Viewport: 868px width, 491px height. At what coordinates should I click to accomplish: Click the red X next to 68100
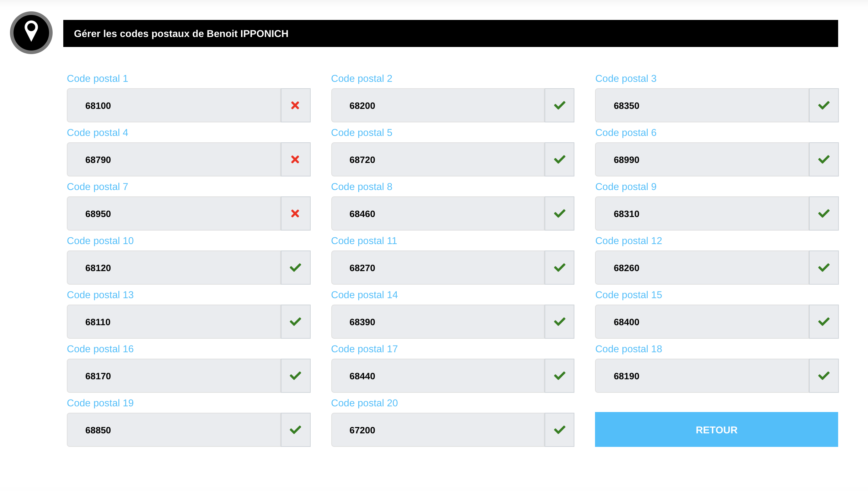point(295,105)
